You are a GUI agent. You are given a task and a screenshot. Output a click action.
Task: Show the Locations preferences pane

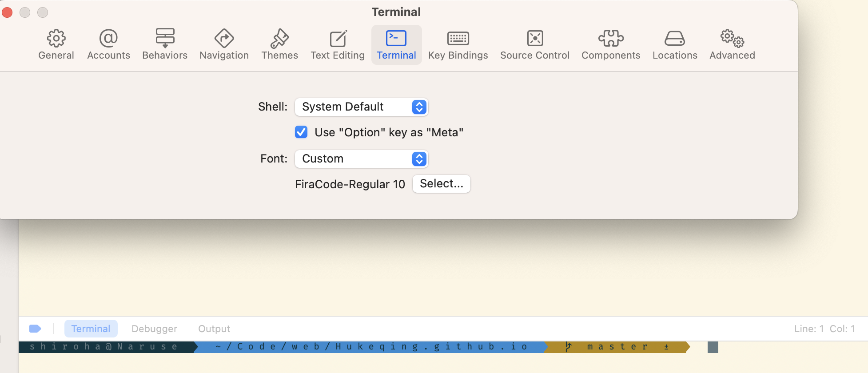pyautogui.click(x=675, y=44)
